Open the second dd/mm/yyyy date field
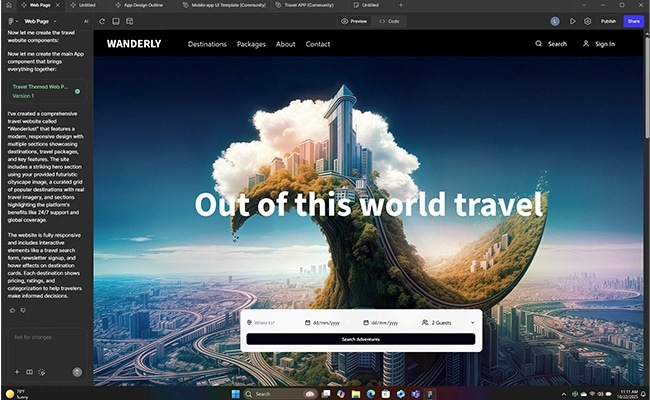Image resolution: width=650 pixels, height=400 pixels. point(381,322)
